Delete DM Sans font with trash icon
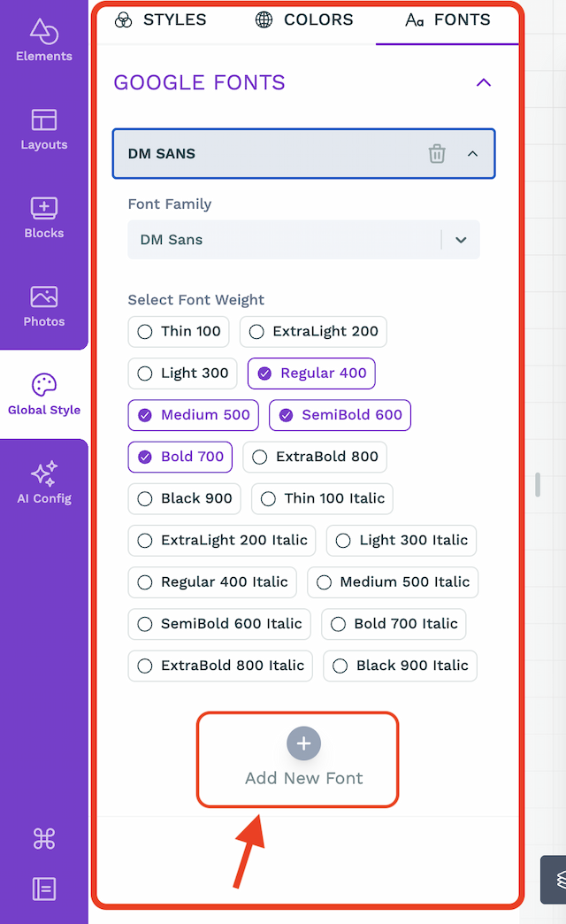566x924 pixels. pos(437,154)
